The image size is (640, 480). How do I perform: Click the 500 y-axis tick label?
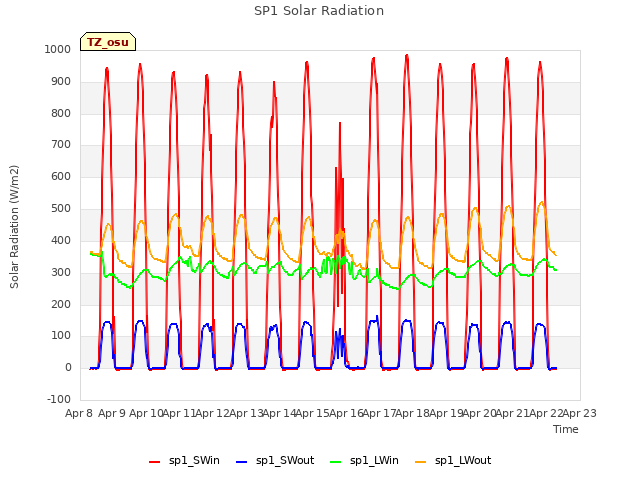coord(61,209)
